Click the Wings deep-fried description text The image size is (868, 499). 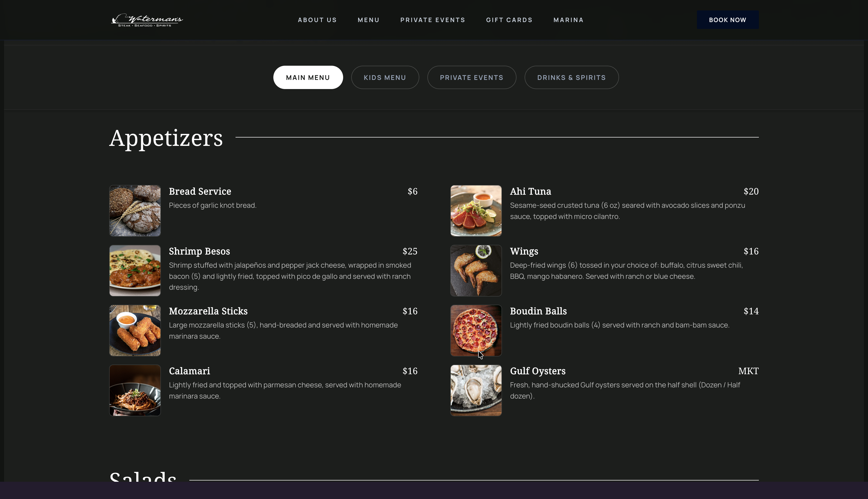point(626,271)
